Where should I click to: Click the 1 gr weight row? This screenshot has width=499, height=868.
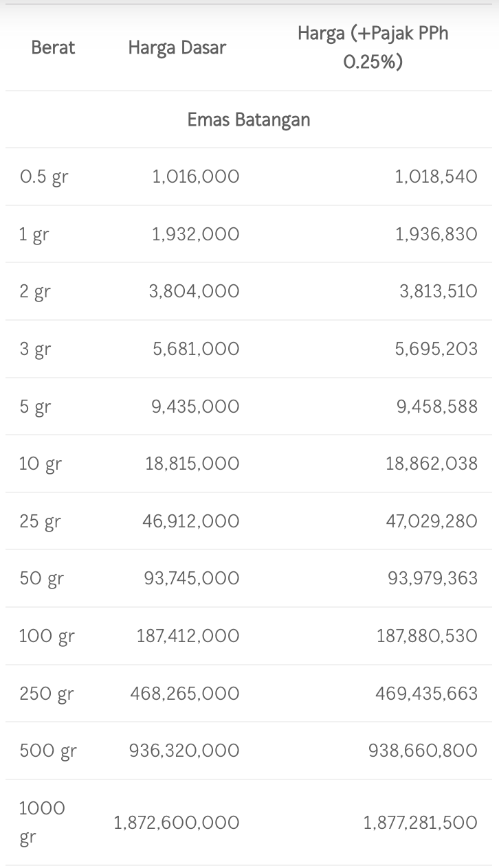[34, 235]
